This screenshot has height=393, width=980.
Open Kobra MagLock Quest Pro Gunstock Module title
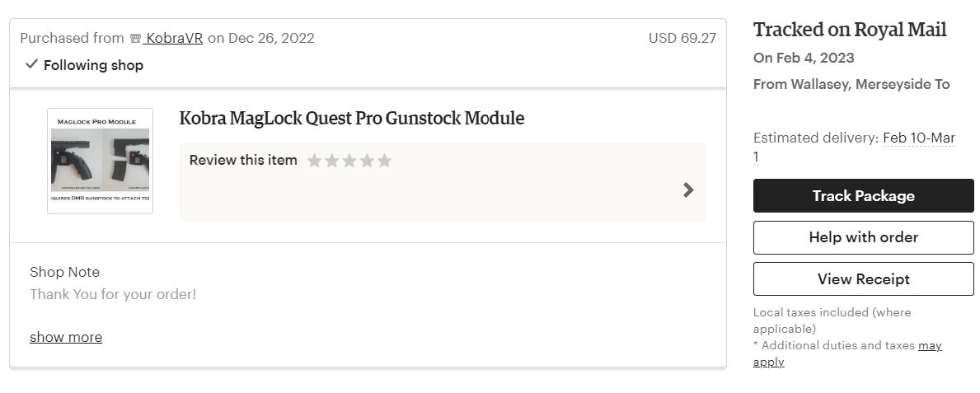click(351, 118)
